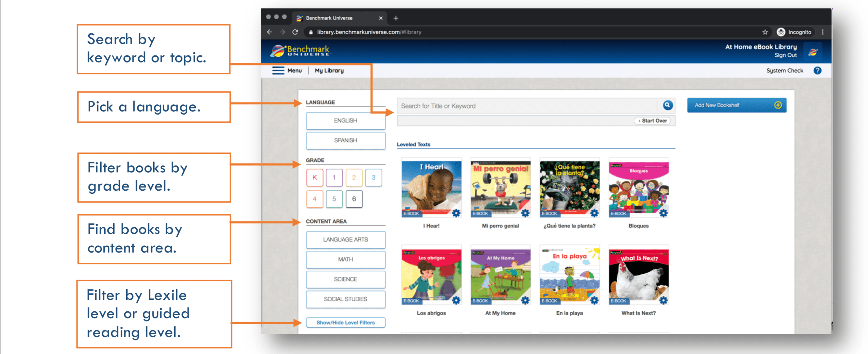This screenshot has height=354, width=868.
Task: Click the gear icon on I Hear! book
Action: coord(456,213)
